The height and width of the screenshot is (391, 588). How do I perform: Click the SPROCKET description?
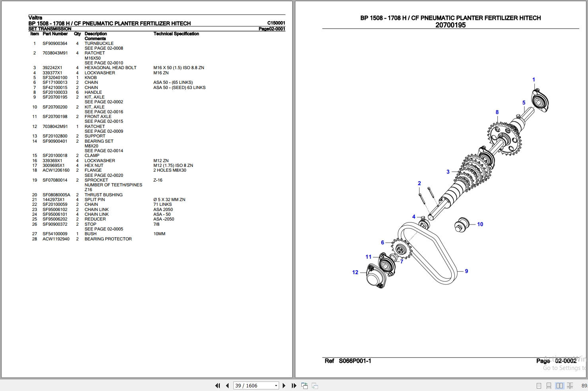tap(96, 180)
